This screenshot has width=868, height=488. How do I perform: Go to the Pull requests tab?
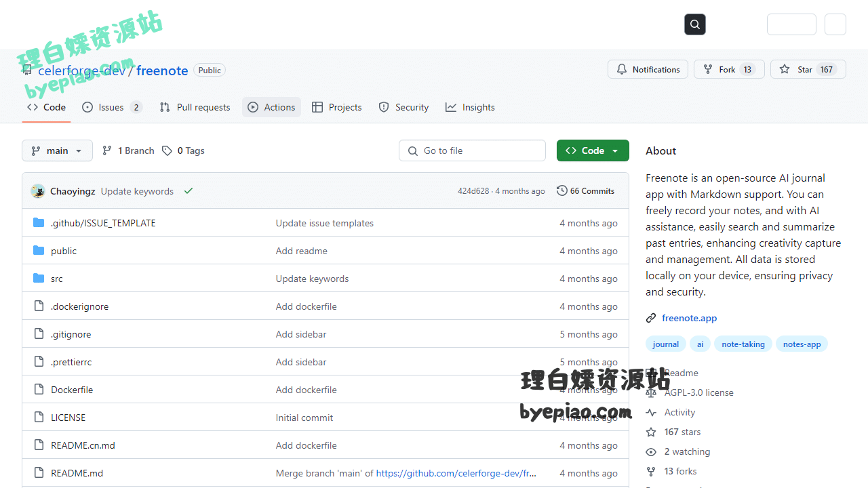195,107
